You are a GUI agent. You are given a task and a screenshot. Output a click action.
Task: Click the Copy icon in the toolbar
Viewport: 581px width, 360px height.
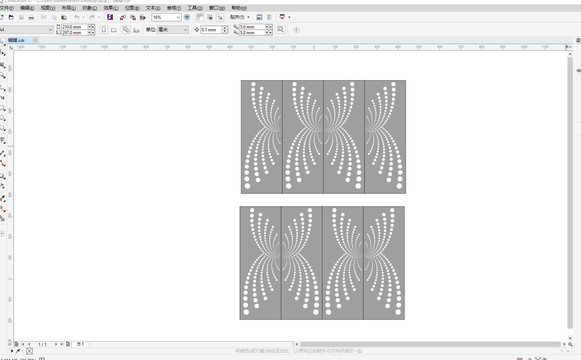(54, 17)
